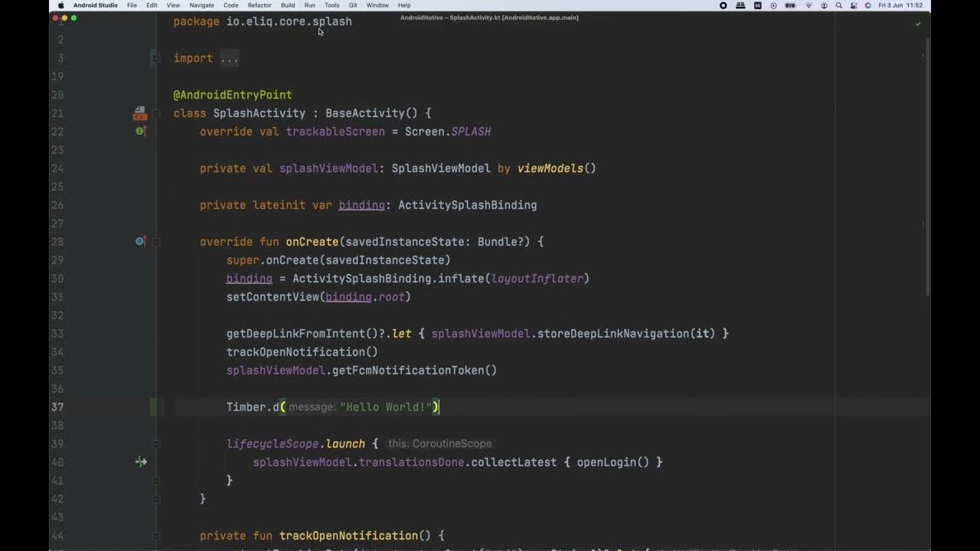The width and height of the screenshot is (980, 551).
Task: Click ActivitySplashBinding type on line 26
Action: [x=468, y=205]
